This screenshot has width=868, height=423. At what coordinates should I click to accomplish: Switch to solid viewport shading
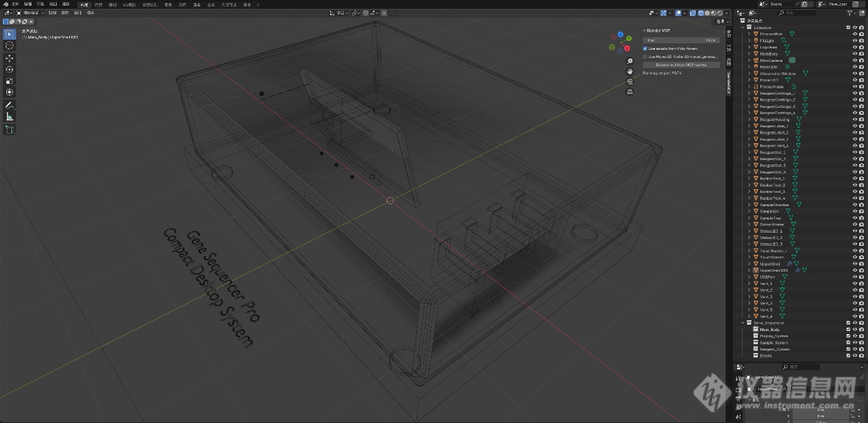tap(707, 13)
